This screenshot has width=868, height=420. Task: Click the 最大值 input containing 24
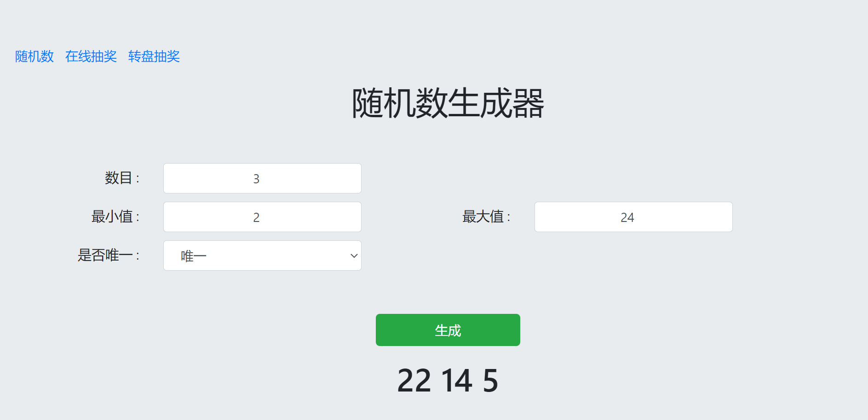[x=633, y=217]
